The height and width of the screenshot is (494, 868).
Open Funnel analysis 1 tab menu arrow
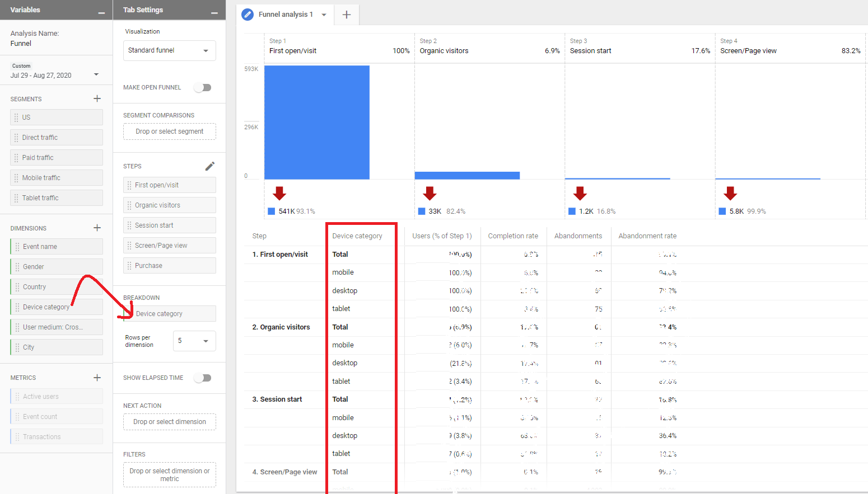pyautogui.click(x=324, y=15)
